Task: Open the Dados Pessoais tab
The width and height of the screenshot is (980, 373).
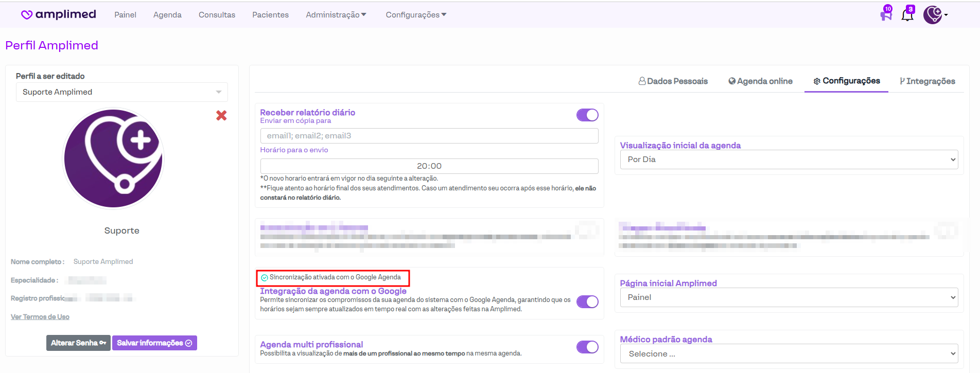Action: pyautogui.click(x=673, y=81)
